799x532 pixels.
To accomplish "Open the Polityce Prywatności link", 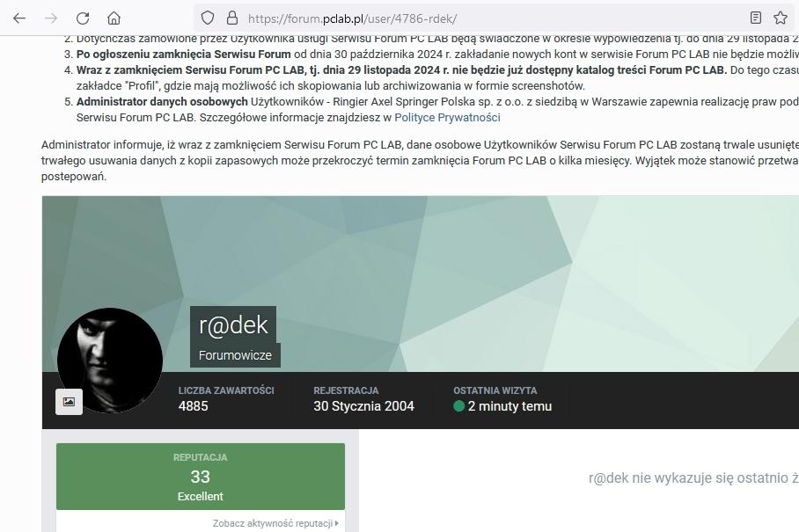I will click(x=447, y=117).
